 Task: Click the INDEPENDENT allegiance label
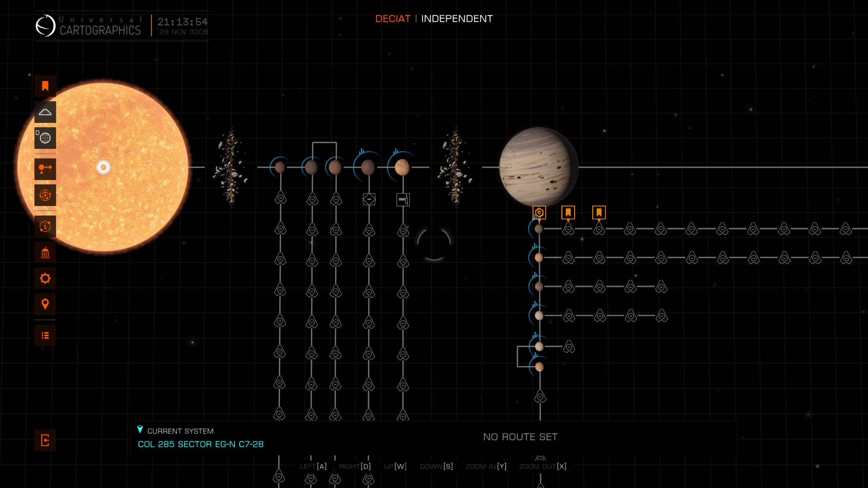point(457,19)
